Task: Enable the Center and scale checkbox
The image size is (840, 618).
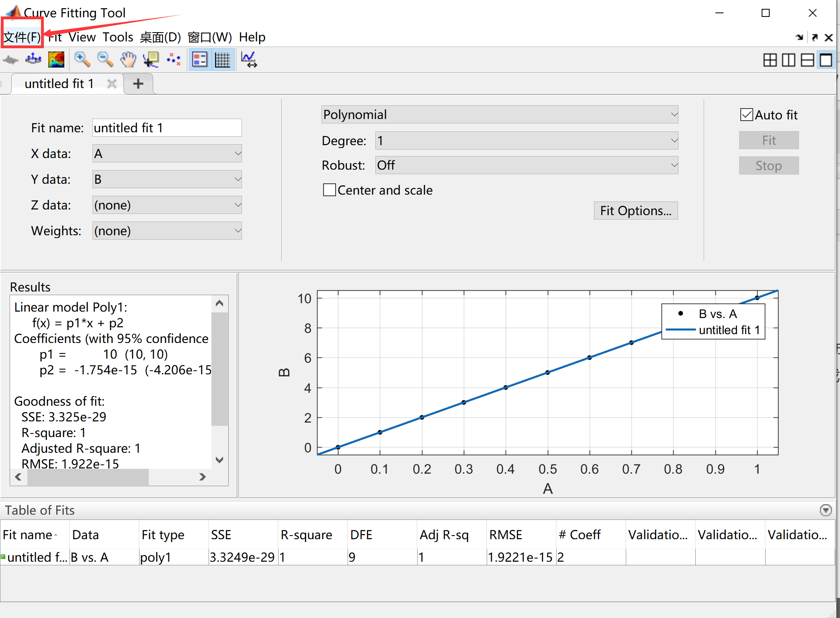Action: coord(330,190)
